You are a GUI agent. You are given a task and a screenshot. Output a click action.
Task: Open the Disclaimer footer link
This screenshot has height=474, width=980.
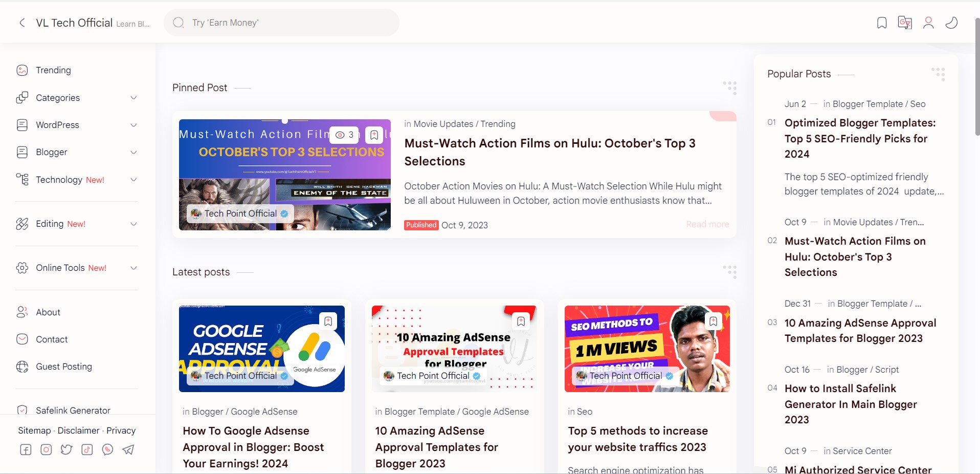[79, 430]
